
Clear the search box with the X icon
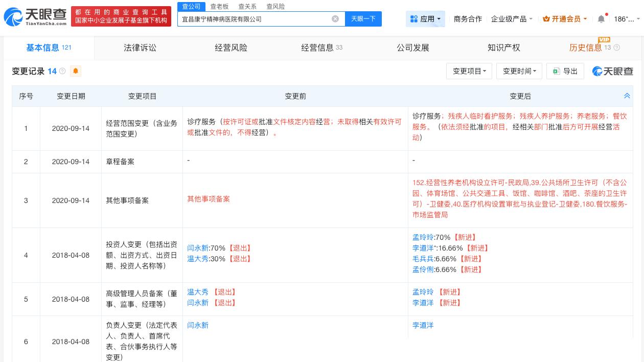click(335, 19)
